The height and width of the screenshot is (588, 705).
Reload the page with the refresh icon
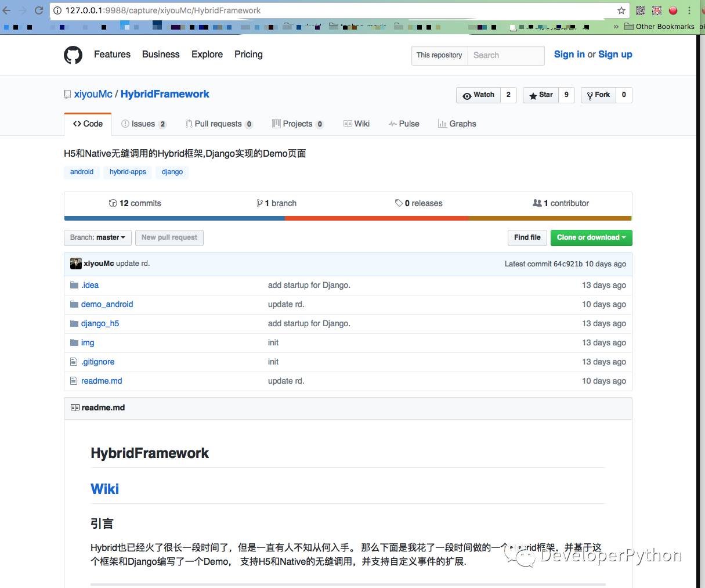click(x=39, y=10)
